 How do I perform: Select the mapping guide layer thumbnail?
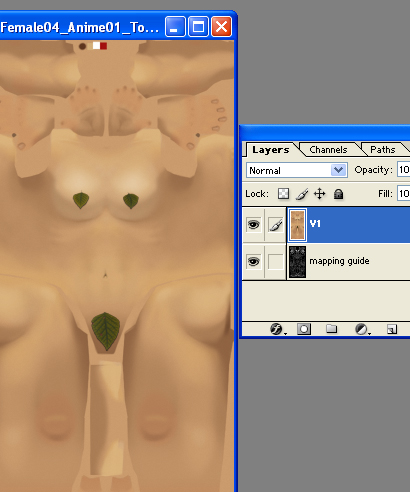(297, 262)
